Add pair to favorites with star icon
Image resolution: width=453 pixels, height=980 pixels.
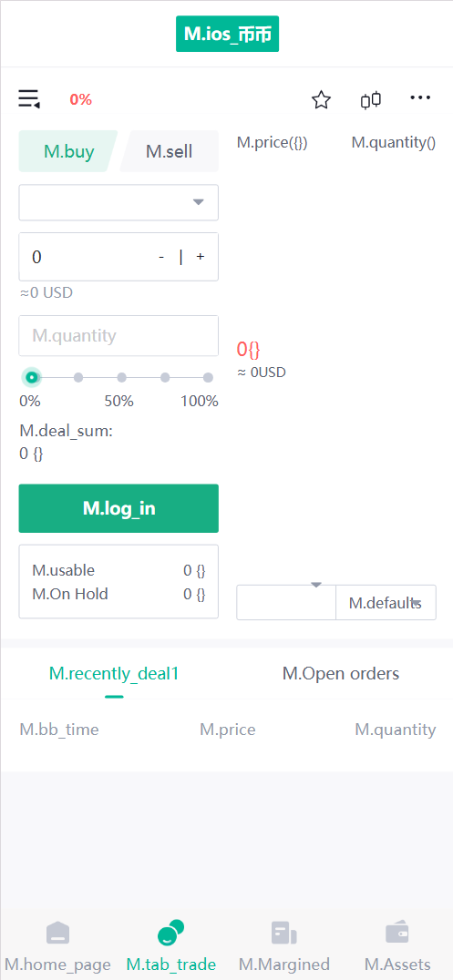coord(321,99)
